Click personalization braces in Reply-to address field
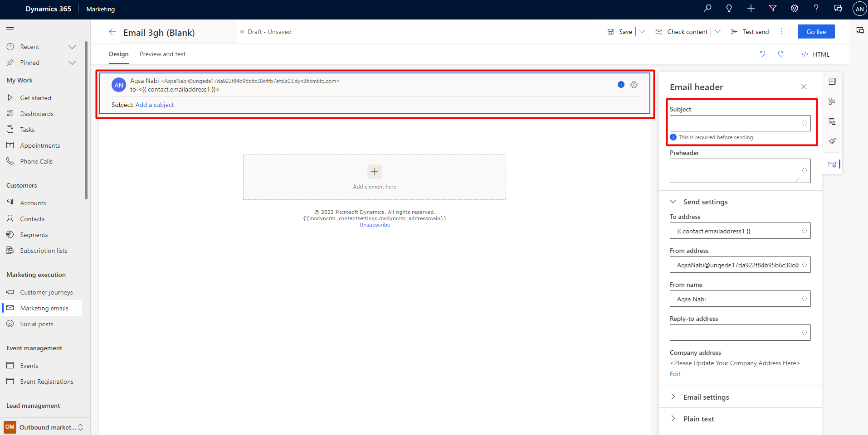This screenshot has width=868, height=435. click(x=804, y=333)
